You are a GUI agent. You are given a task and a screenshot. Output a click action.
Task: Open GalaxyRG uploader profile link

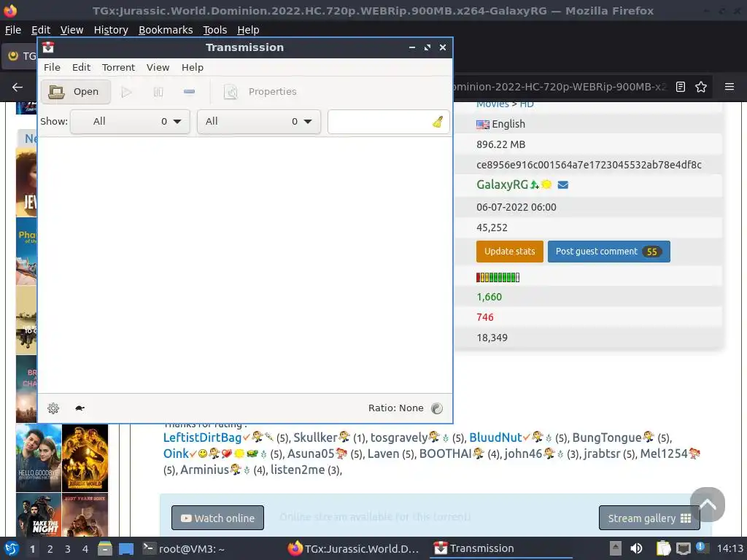click(x=502, y=184)
